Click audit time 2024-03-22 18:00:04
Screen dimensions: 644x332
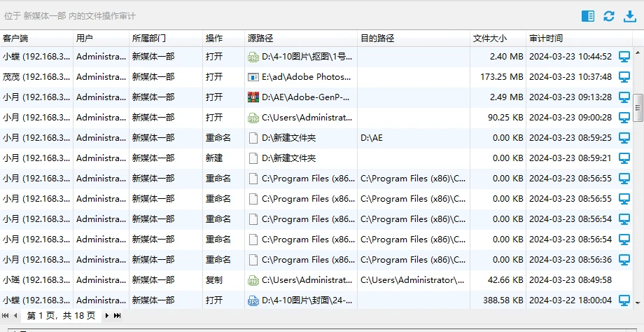pos(570,300)
